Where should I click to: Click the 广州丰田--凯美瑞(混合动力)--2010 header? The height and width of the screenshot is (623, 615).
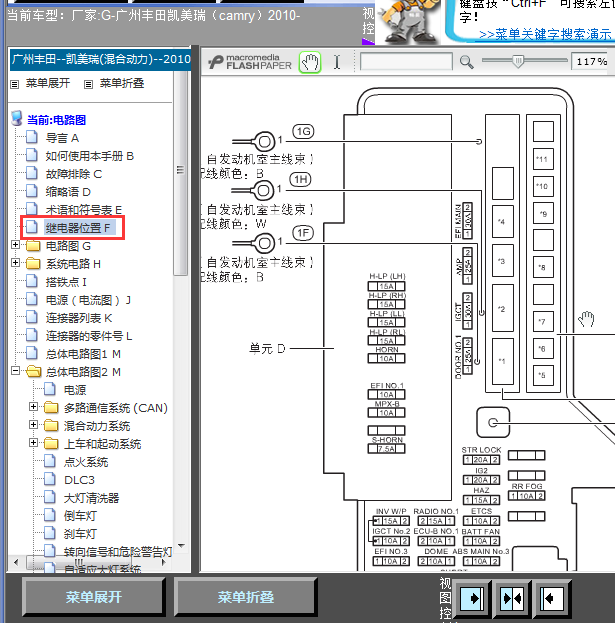pyautogui.click(x=101, y=59)
